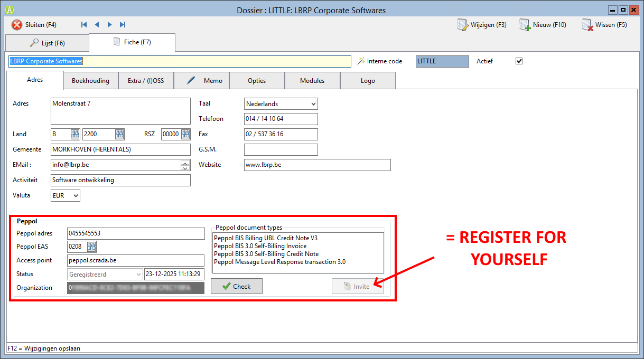
Task: Click Wissen (F5) delete button
Action: 604,25
